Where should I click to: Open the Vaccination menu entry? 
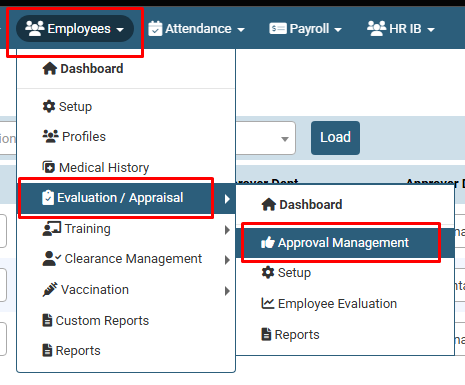point(126,290)
